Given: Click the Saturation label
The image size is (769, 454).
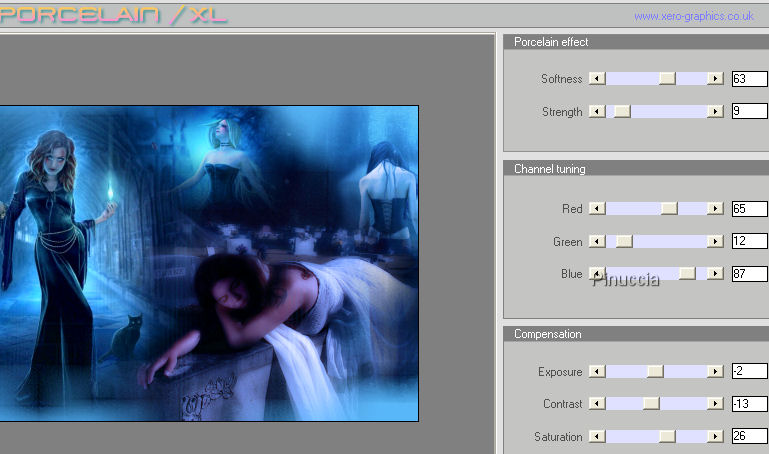Looking at the screenshot, I should point(558,437).
